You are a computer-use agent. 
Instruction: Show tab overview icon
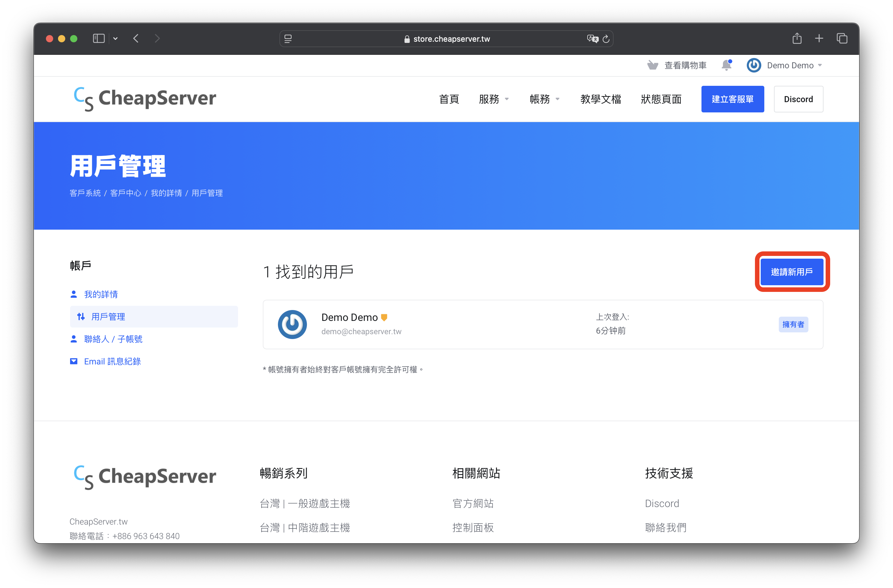[x=842, y=38]
